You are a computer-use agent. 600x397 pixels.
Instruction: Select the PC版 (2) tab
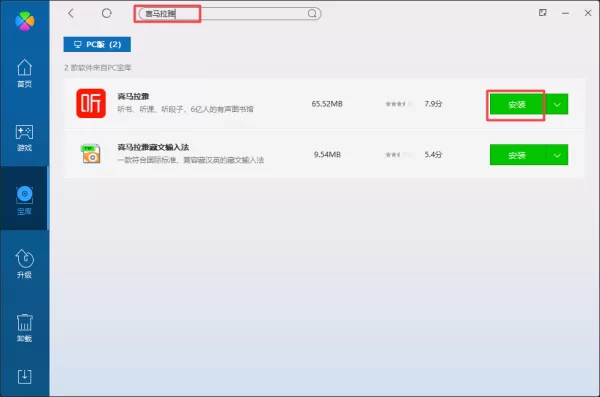point(97,44)
